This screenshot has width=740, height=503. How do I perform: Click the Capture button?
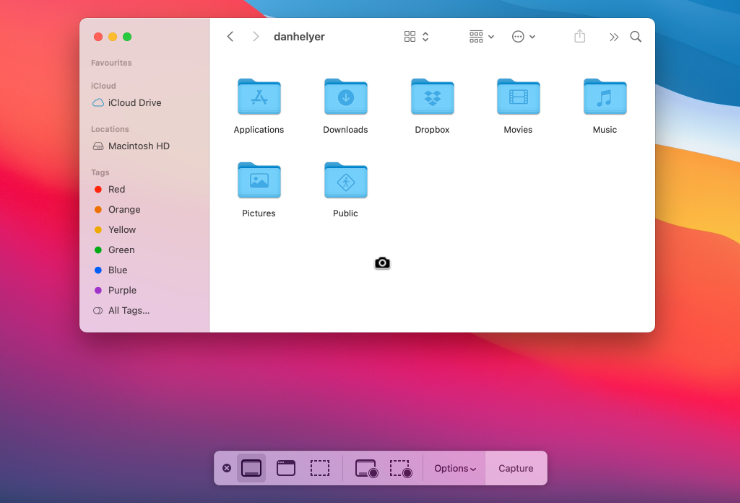[516, 469]
